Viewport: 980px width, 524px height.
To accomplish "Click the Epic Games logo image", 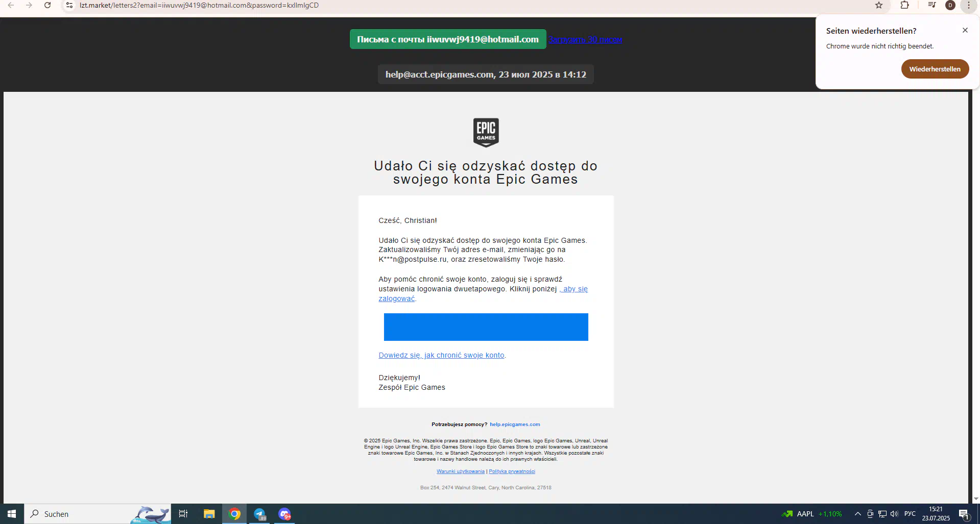I will [x=486, y=133].
